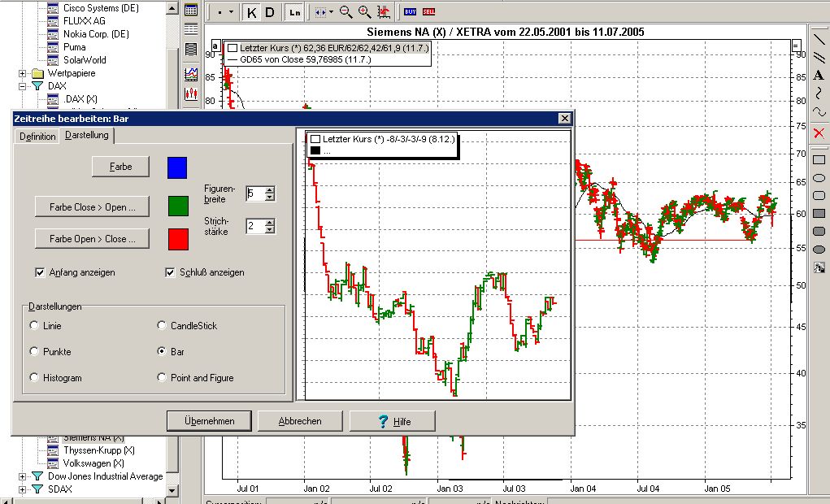Click the red color swatch

pos(178,239)
